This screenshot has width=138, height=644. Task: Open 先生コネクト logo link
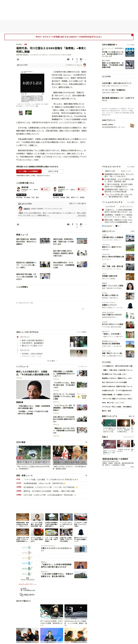[27, 595]
